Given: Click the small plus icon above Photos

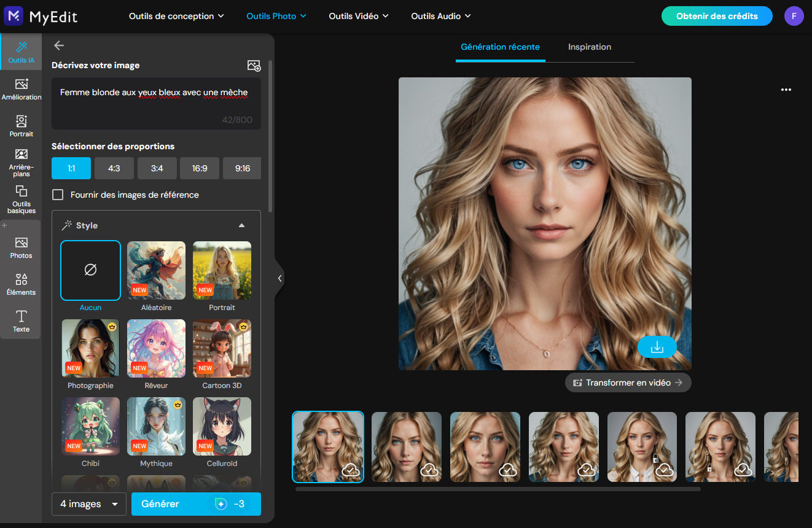Looking at the screenshot, I should point(5,225).
